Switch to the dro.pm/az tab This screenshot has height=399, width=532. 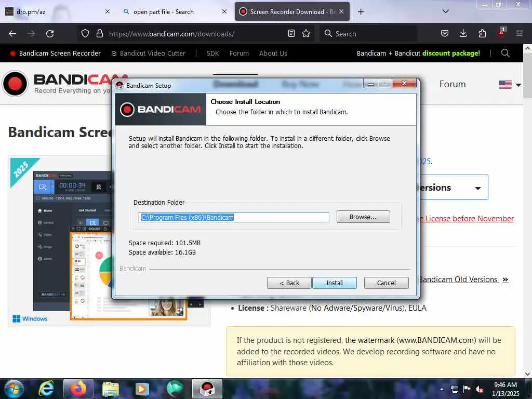pyautogui.click(x=58, y=12)
